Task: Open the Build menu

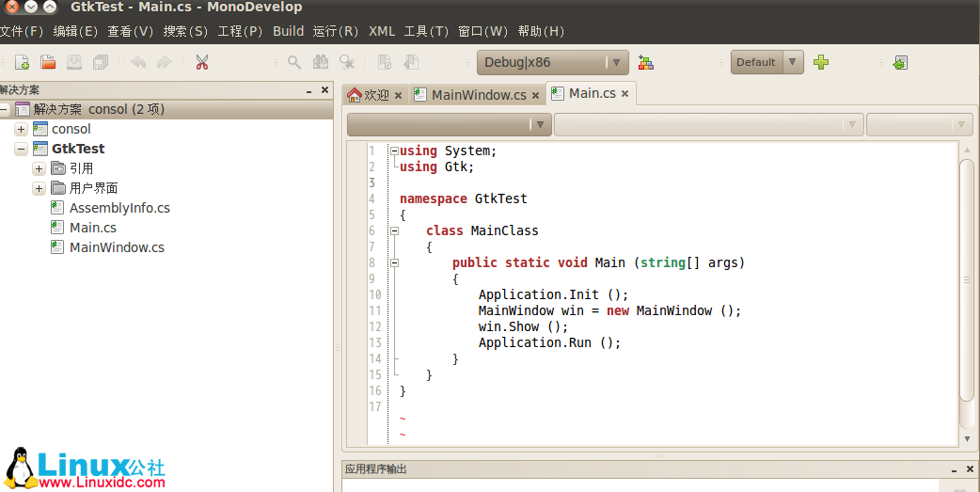Action: click(x=288, y=31)
